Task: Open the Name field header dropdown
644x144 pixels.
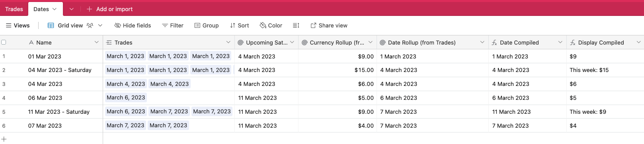Action: 96,42
